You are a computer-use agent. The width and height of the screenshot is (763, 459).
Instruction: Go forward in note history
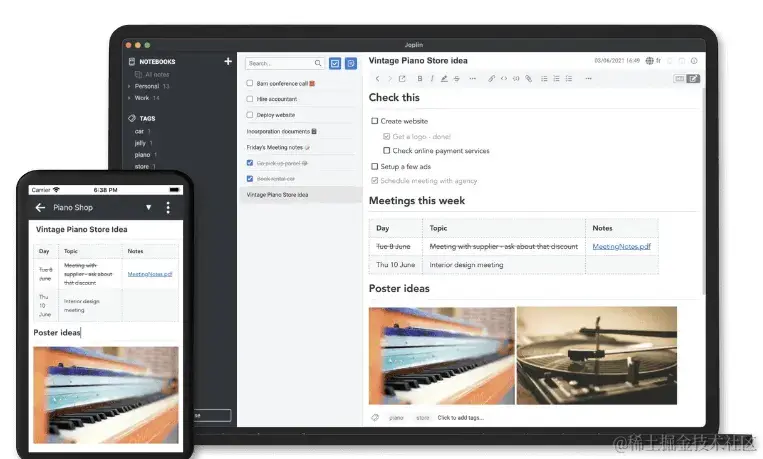(x=389, y=78)
